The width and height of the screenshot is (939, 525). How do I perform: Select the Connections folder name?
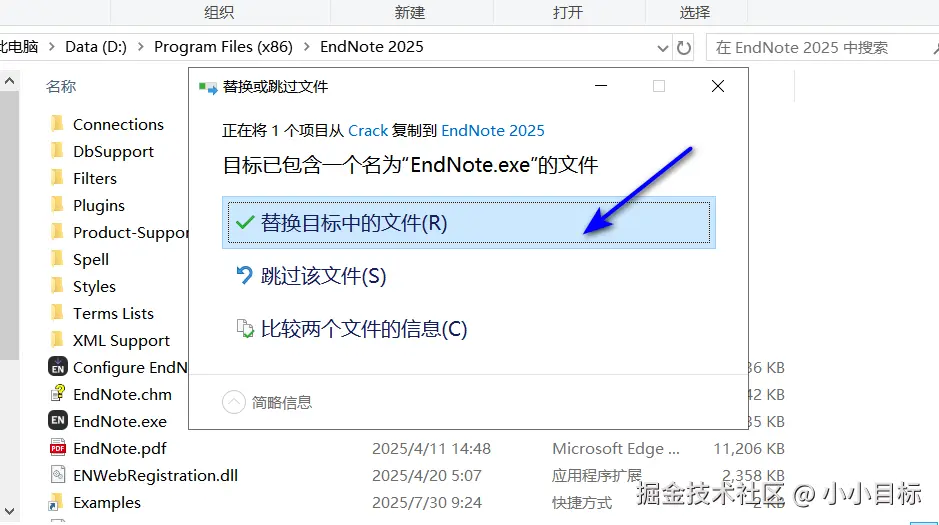coord(118,124)
